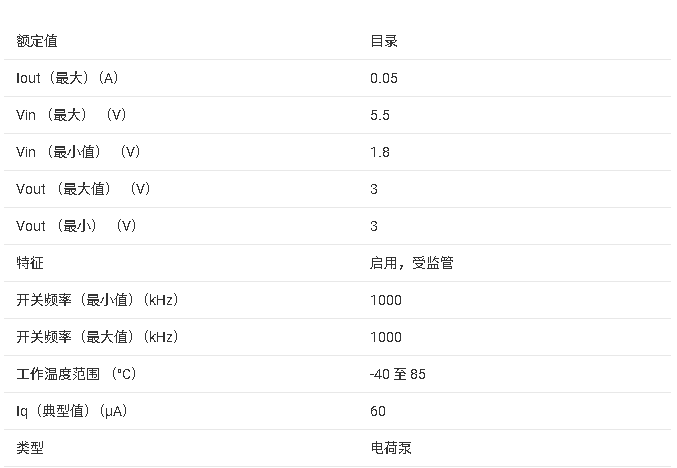Screen dimensions: 677x468
Task: Select the Vin（最小值）(V) label
Action: point(78,152)
